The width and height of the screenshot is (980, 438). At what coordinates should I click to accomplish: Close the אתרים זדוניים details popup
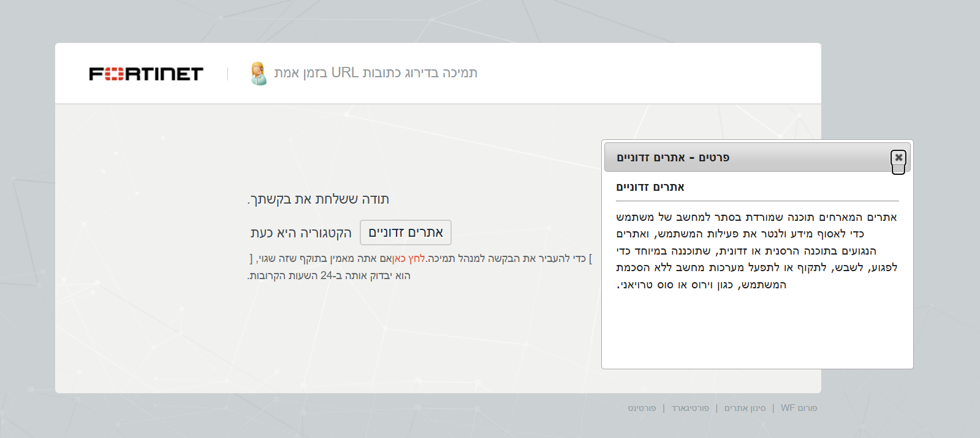coord(898,158)
